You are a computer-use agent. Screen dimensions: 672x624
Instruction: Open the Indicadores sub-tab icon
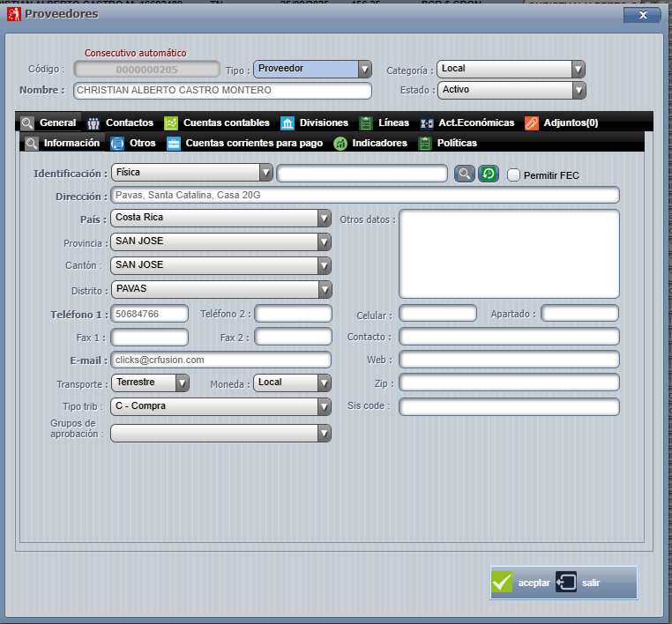click(340, 144)
